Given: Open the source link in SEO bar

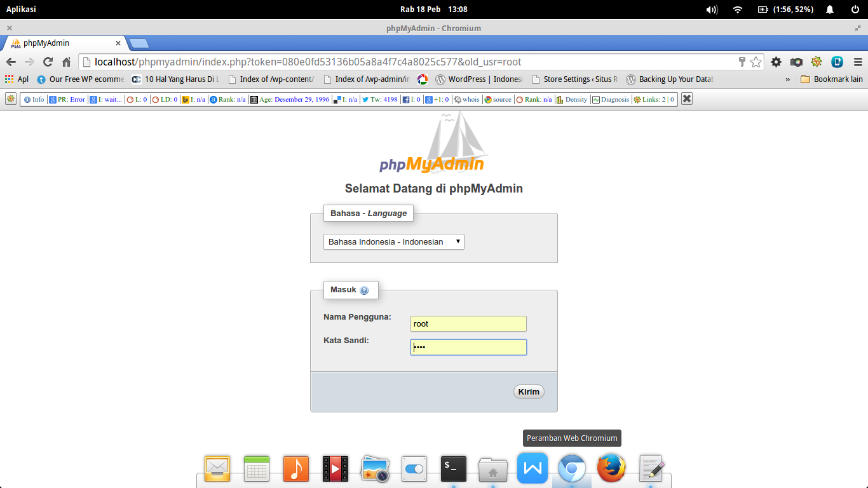Looking at the screenshot, I should [x=498, y=99].
